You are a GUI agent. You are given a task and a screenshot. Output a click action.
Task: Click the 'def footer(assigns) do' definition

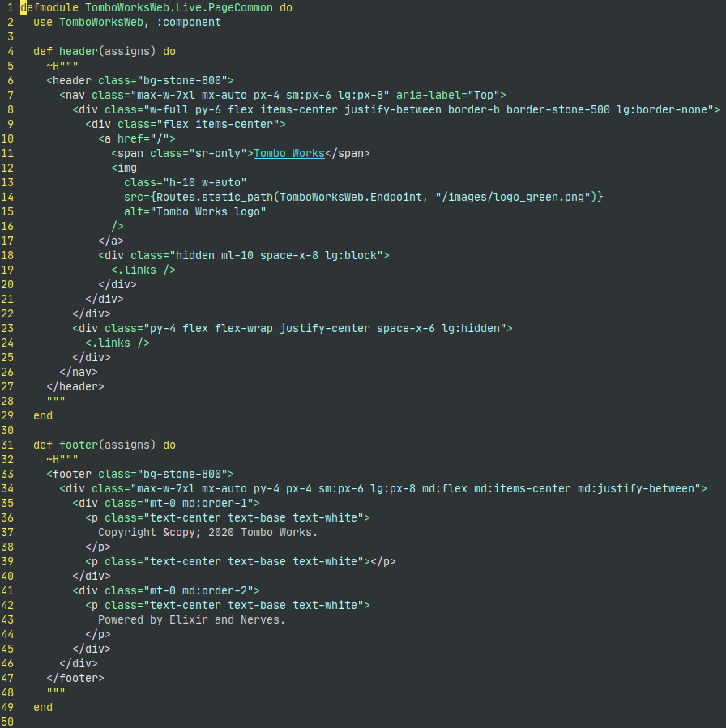pyautogui.click(x=105, y=445)
